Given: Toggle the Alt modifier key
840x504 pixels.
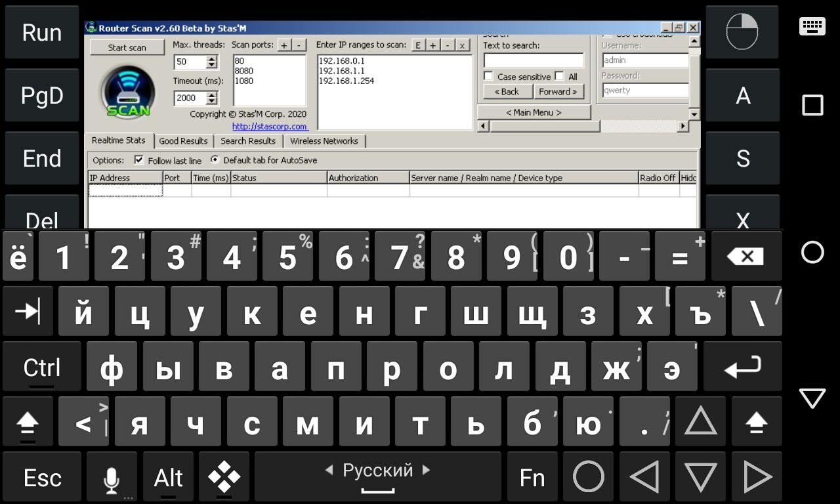Looking at the screenshot, I should click(168, 477).
